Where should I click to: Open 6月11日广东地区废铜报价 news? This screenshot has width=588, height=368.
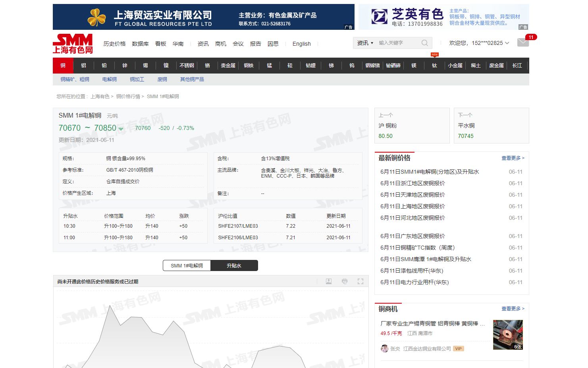(x=413, y=236)
